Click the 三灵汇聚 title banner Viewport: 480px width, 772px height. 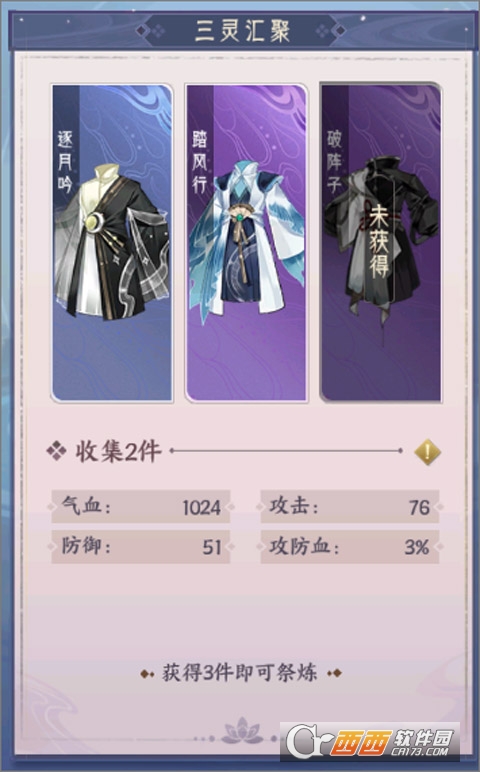(242, 31)
